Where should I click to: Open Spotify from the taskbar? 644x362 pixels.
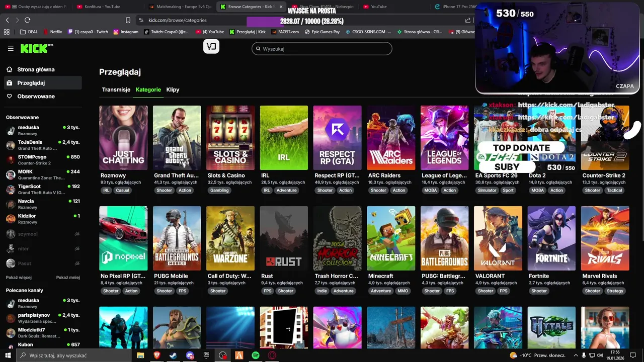pyautogui.click(x=256, y=355)
